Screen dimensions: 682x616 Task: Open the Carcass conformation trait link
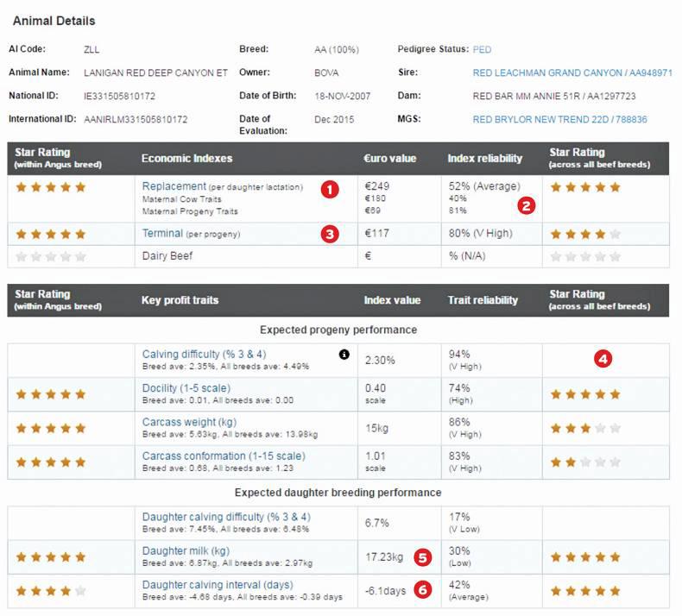[223, 456]
